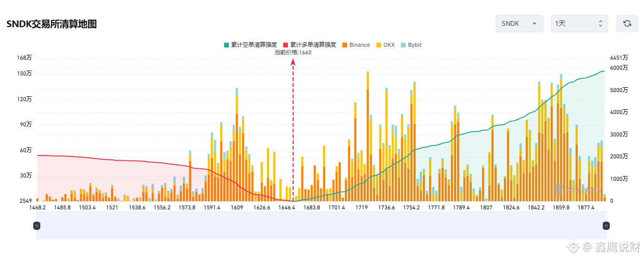The width and height of the screenshot is (644, 259).
Task: Click right axis value 6000万
Action: (619, 68)
